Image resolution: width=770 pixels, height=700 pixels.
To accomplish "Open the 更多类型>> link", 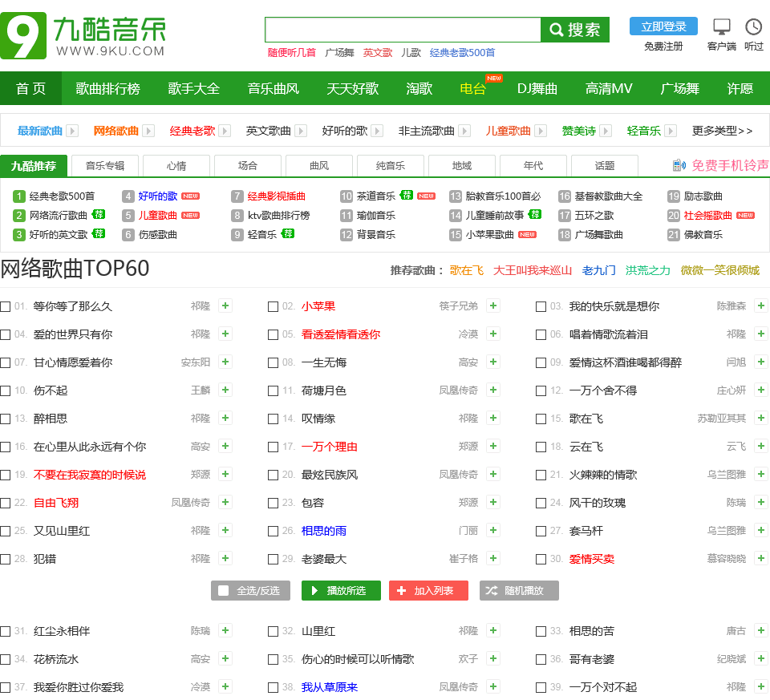I will [x=722, y=131].
